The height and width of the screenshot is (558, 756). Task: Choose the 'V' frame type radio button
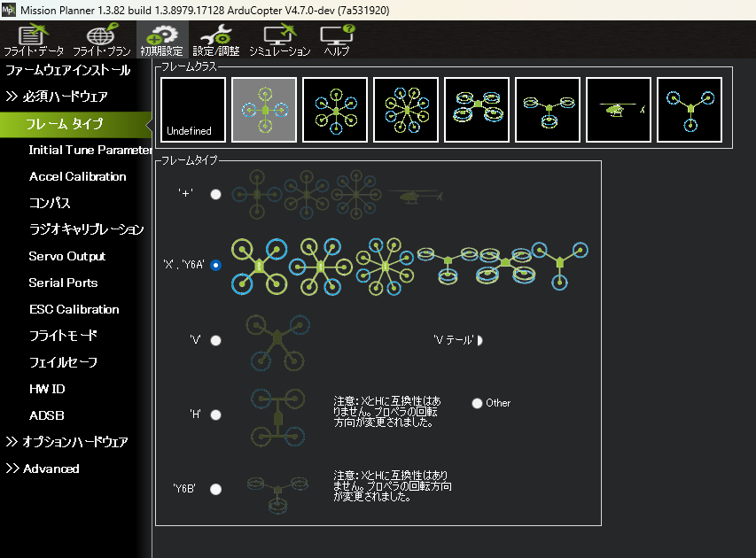pyautogui.click(x=215, y=340)
